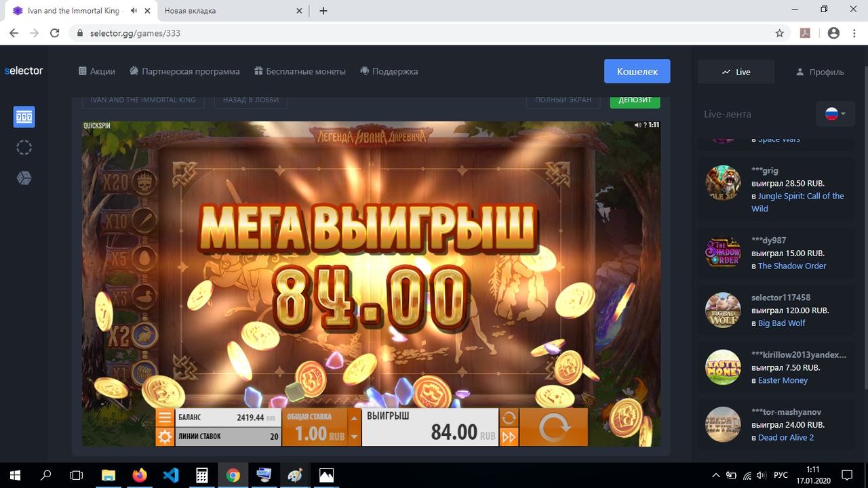Expand the language flag dropdown

pos(835,114)
